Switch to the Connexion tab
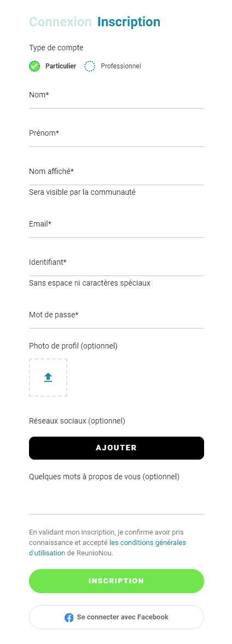Image resolution: width=232 pixels, height=644 pixels. [60, 22]
